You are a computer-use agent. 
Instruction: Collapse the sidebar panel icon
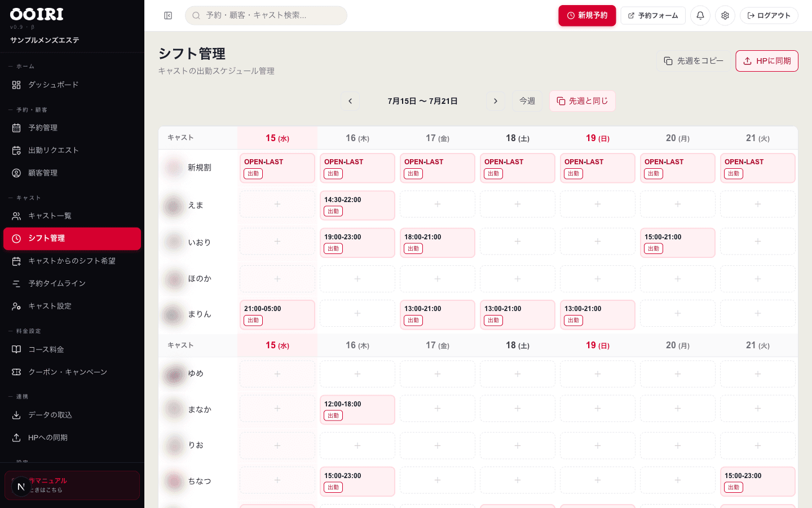point(168,16)
